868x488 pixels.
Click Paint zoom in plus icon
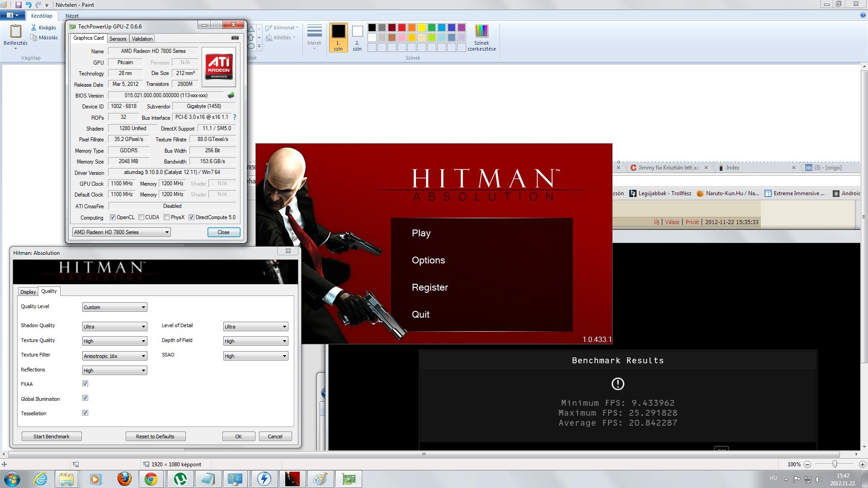pos(862,464)
